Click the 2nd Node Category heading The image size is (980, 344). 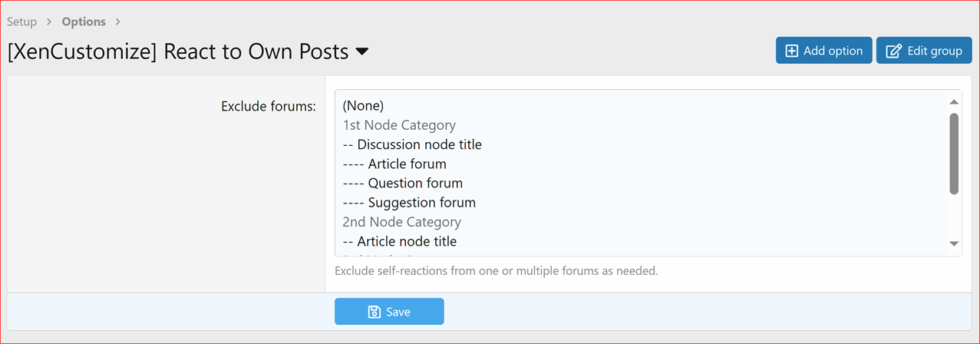[402, 222]
